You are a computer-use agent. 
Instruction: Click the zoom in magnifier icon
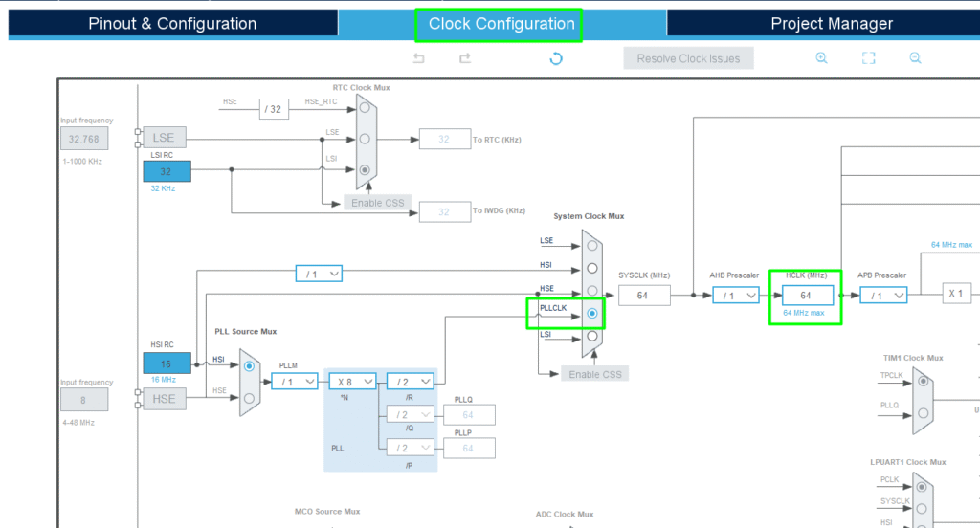pos(821,58)
